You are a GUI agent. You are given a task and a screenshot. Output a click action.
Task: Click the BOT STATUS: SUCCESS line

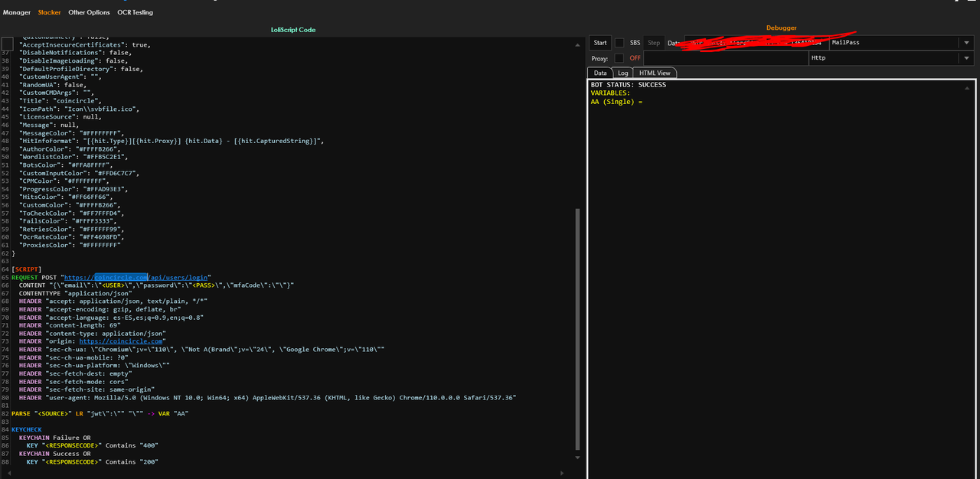(629, 85)
